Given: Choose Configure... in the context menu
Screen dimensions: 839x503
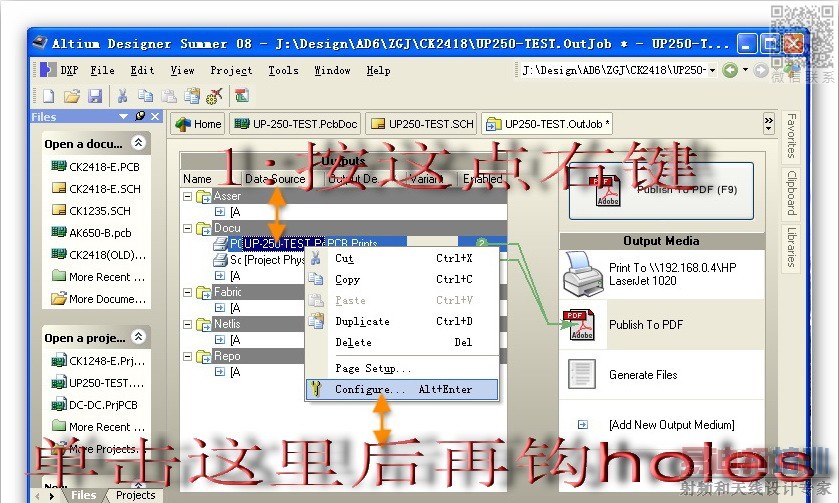Looking at the screenshot, I should pyautogui.click(x=402, y=389).
